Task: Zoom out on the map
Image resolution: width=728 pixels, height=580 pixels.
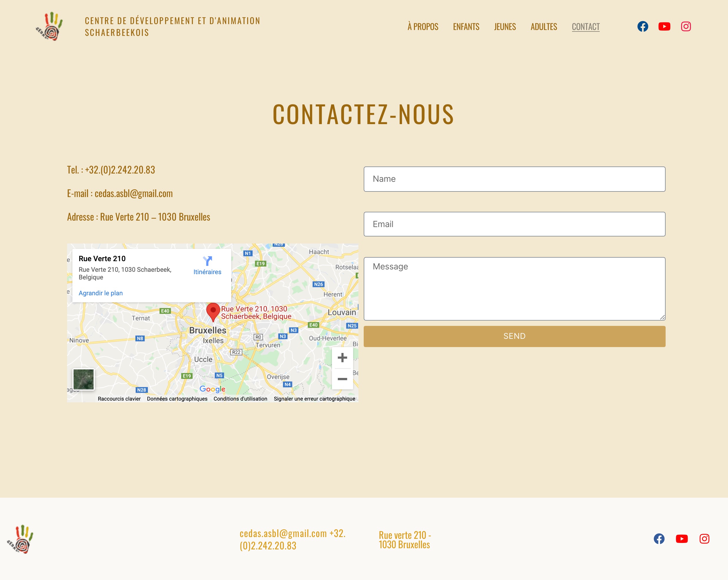Action: pos(342,379)
